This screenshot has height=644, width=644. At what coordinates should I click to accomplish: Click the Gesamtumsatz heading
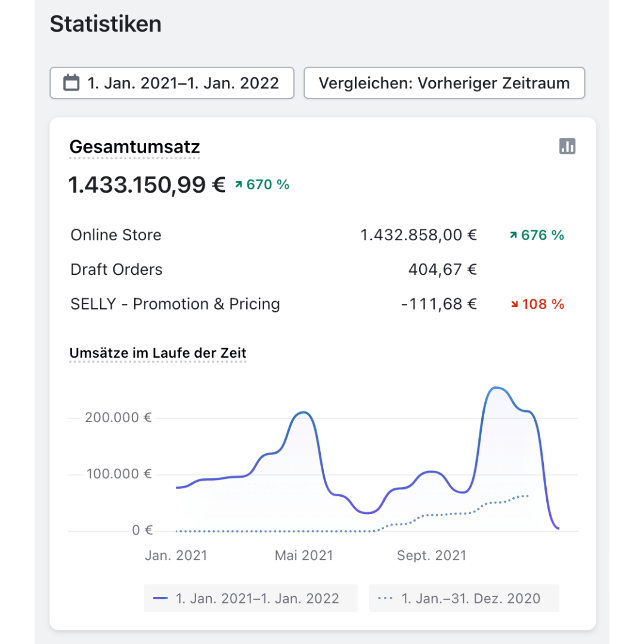135,147
